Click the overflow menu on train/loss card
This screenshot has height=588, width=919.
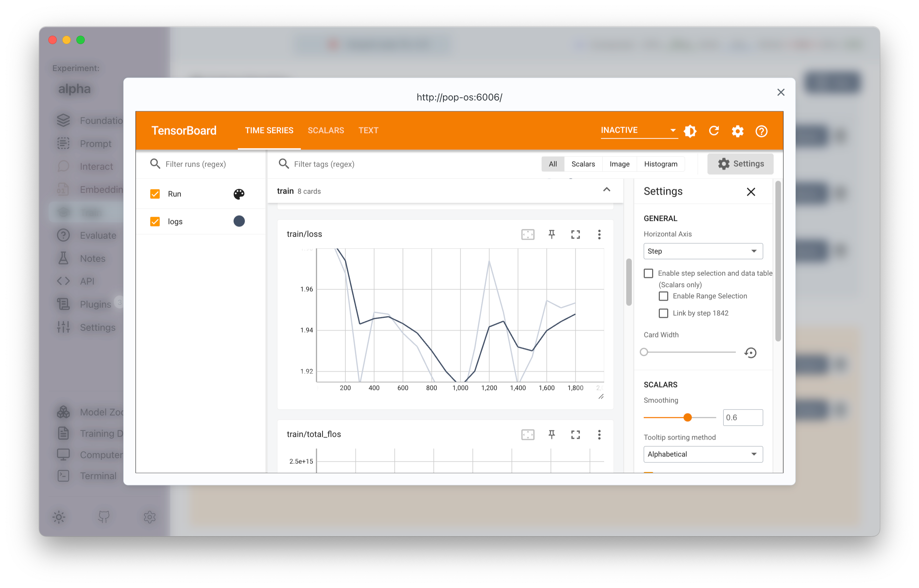(x=599, y=234)
